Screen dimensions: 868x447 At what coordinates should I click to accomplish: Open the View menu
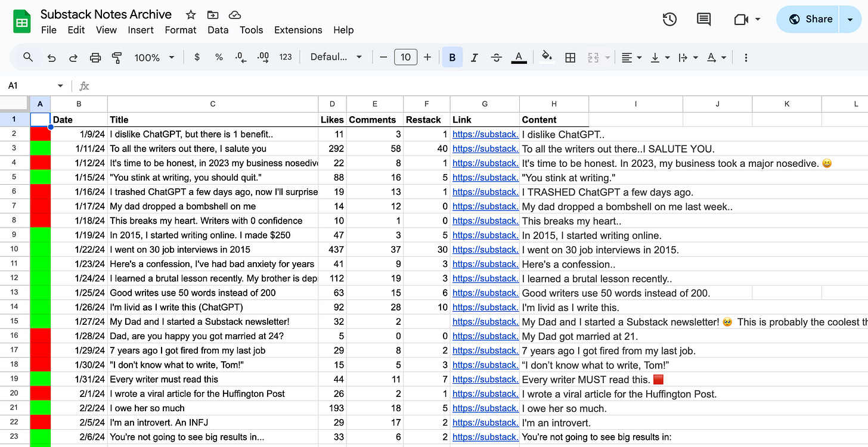point(106,30)
